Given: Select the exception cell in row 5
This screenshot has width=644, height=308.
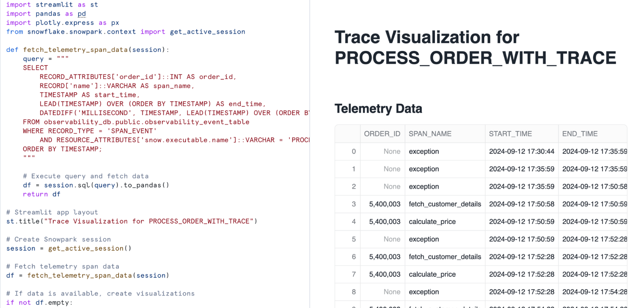Looking at the screenshot, I should coord(424,239).
